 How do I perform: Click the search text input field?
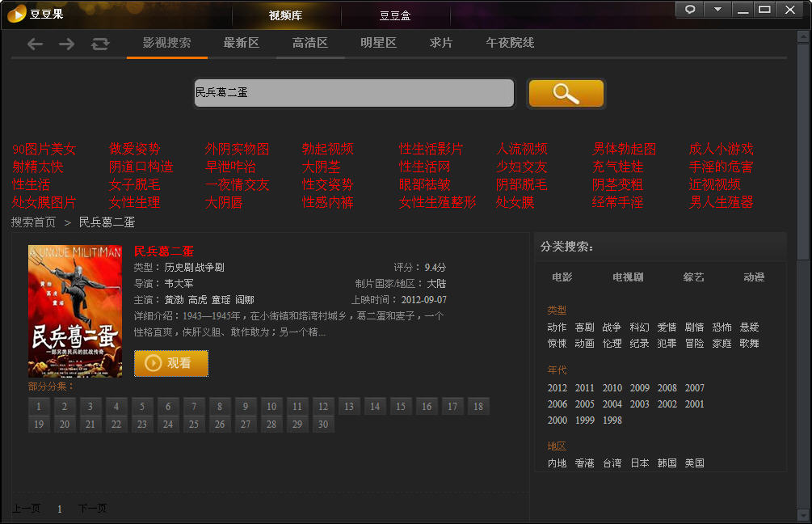pyautogui.click(x=353, y=93)
